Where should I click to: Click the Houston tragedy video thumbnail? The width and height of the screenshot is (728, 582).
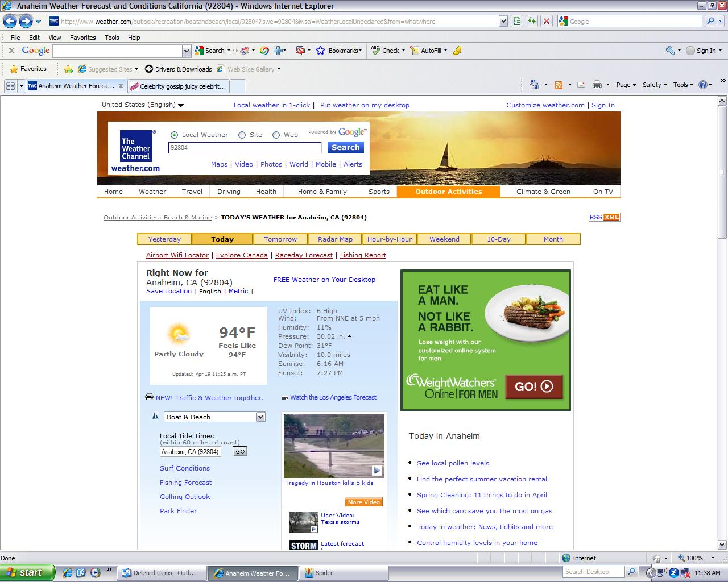pos(334,446)
